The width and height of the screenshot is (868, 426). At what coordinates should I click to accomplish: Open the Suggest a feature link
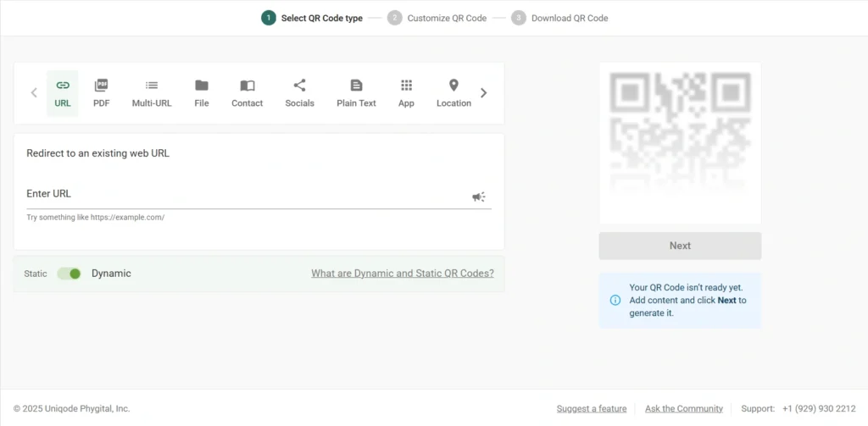click(x=592, y=409)
